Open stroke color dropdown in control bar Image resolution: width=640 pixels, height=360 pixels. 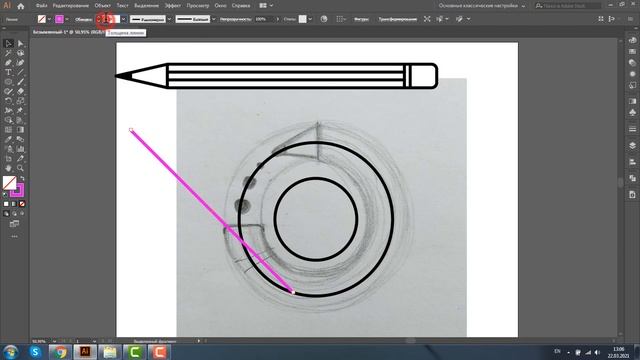67,19
